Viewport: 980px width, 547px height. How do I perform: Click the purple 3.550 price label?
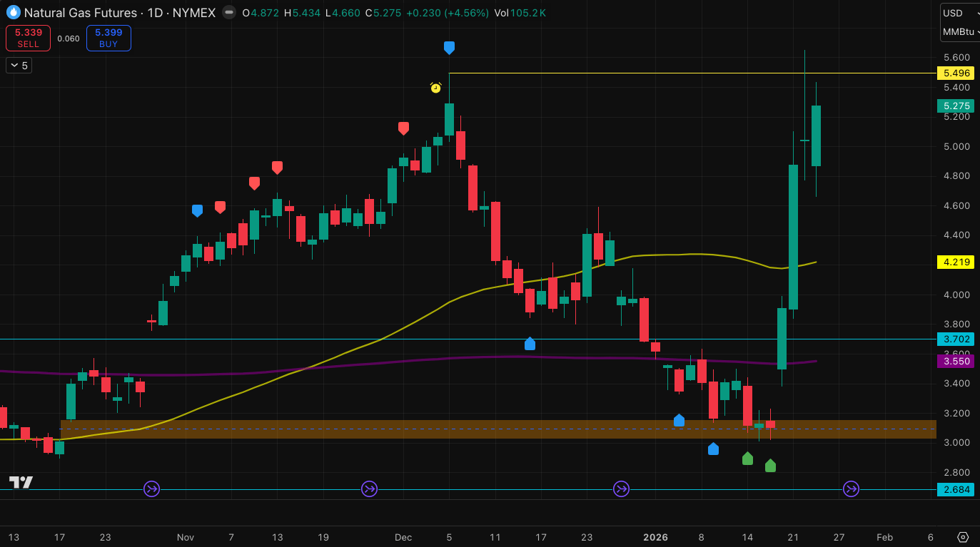[x=956, y=361]
